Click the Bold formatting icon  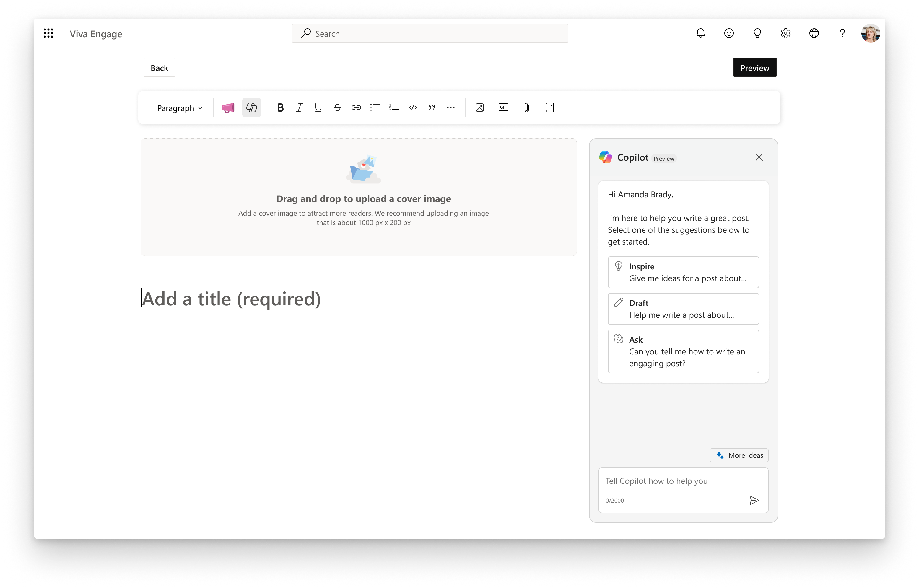pyautogui.click(x=281, y=107)
